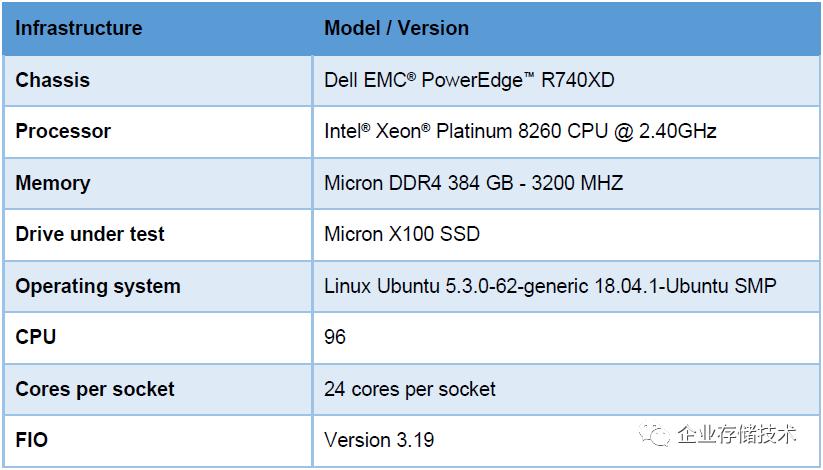Select the Micron X100 SSD cell
823x470 pixels.
point(402,234)
